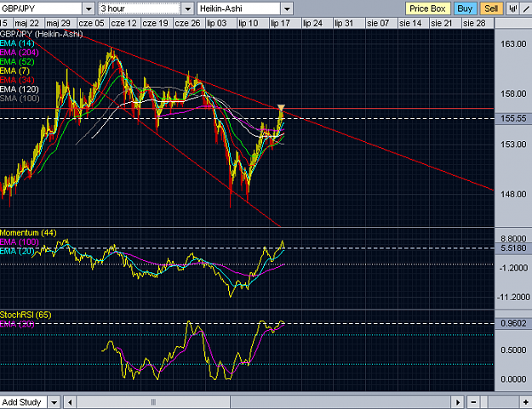Click the cze 19 date label

(x=156, y=23)
